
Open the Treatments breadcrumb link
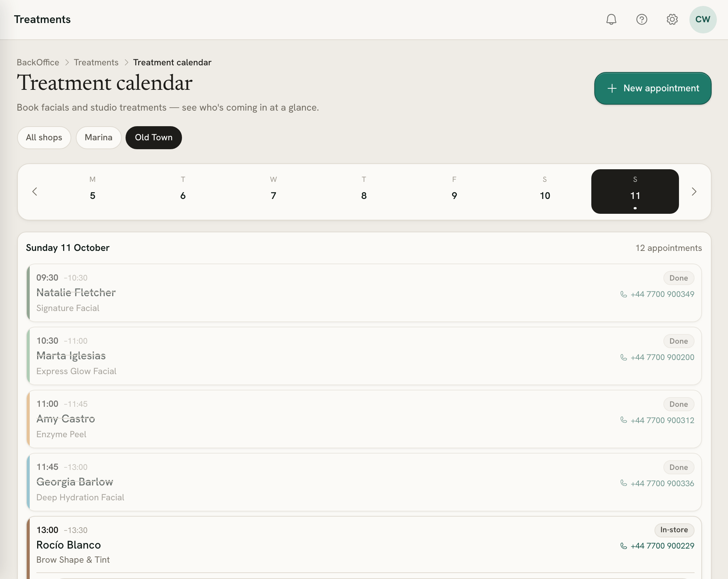tap(96, 62)
